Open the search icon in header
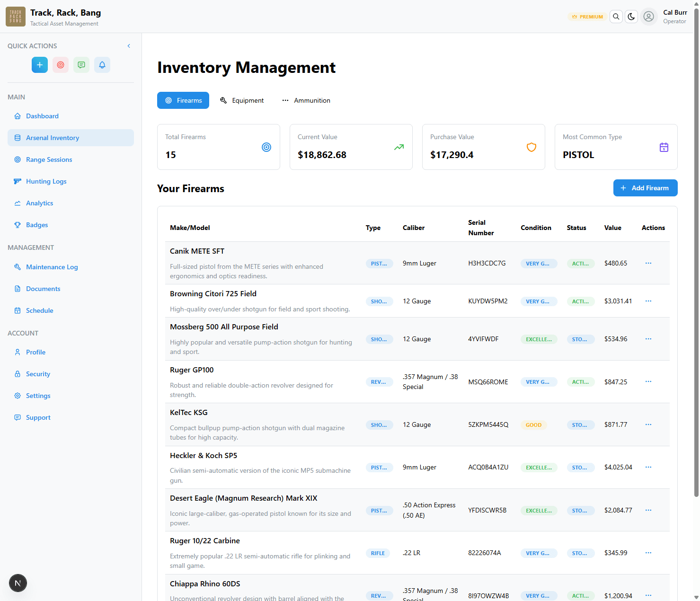This screenshot has height=601, width=700. pyautogui.click(x=616, y=17)
